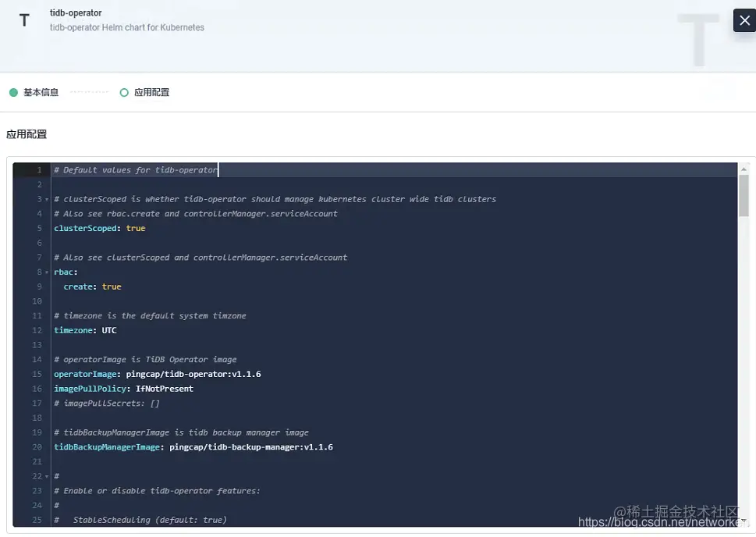Viewport: 756px width, 537px height.
Task: Click 'pingcap/tidb-backup-manager:v1.1.6' value
Action: pos(251,446)
